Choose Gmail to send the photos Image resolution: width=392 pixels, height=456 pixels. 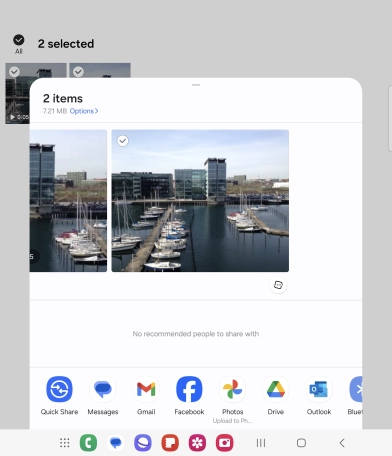(146, 389)
